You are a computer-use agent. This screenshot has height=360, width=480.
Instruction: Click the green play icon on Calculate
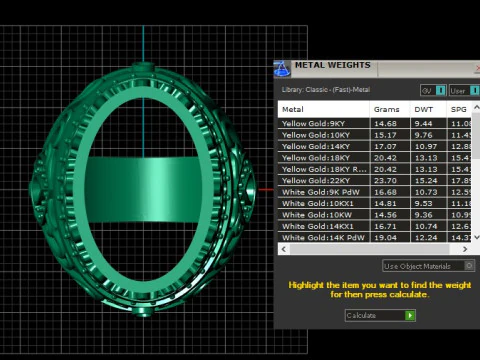pos(410,315)
